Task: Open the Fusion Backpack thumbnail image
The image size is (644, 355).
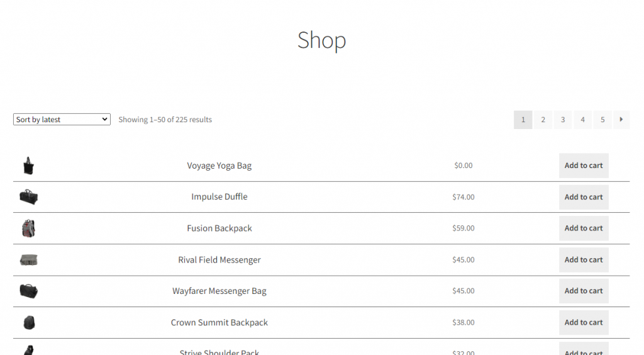Action: coord(28,228)
